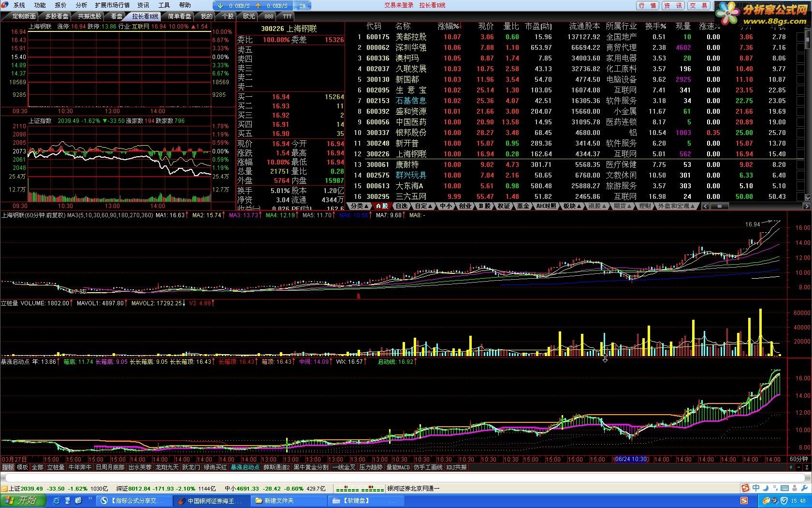
Task: Select the AH对照 tab
Action: pos(547,206)
